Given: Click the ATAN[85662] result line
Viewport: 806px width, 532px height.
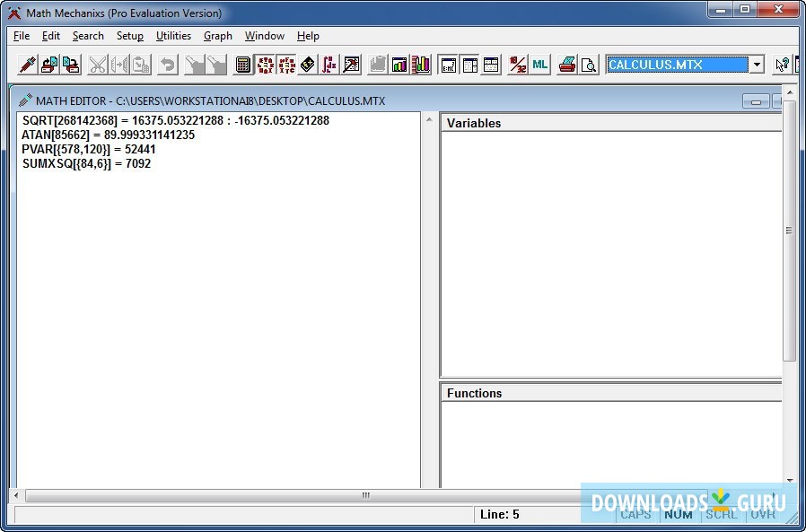Looking at the screenshot, I should click(108, 135).
